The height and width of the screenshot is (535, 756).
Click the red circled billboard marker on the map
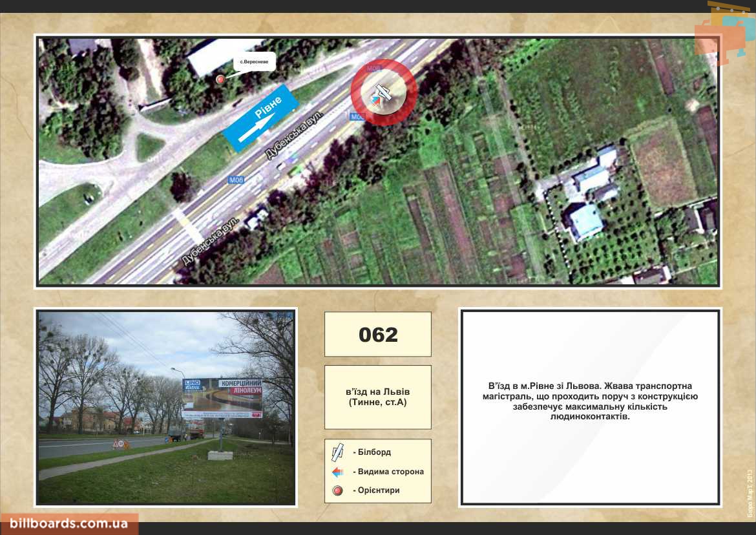click(x=384, y=92)
